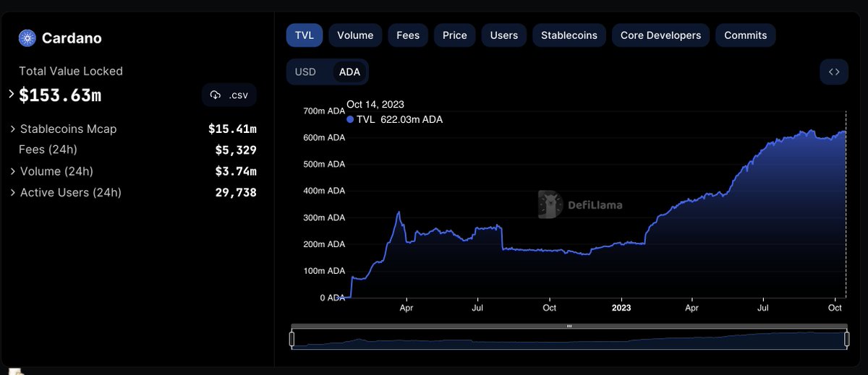Screen dimensions: 868x375
Task: Expand the Volume (24h) row
Action: tap(13, 171)
